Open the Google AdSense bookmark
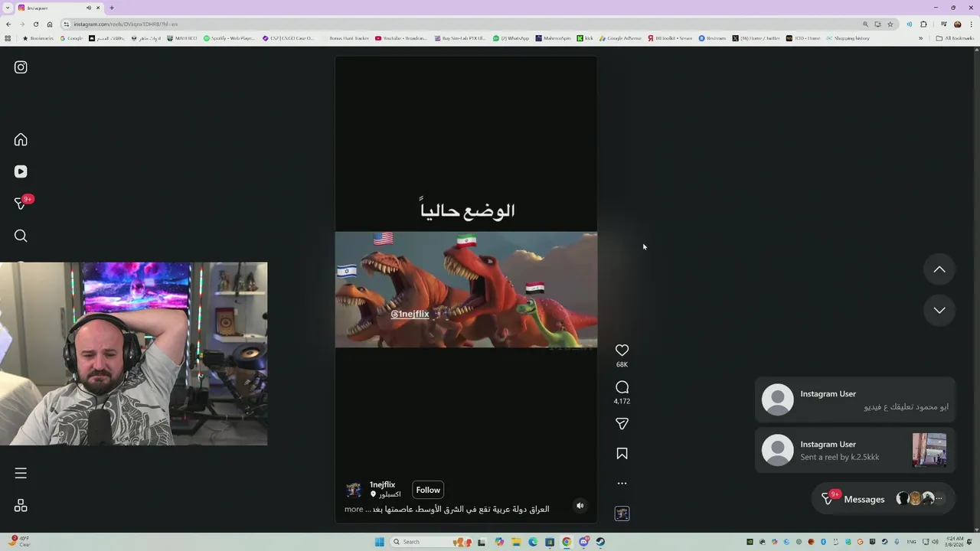 620,37
